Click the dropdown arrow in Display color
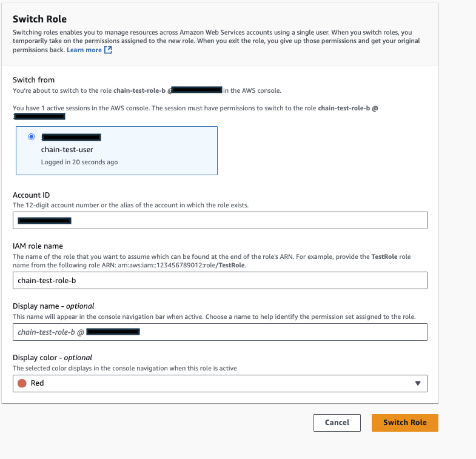476x459 pixels. tap(417, 383)
